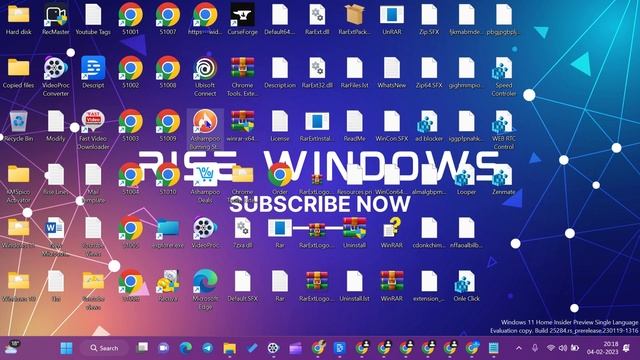Select the Recycle Bin icon

[x=18, y=126]
